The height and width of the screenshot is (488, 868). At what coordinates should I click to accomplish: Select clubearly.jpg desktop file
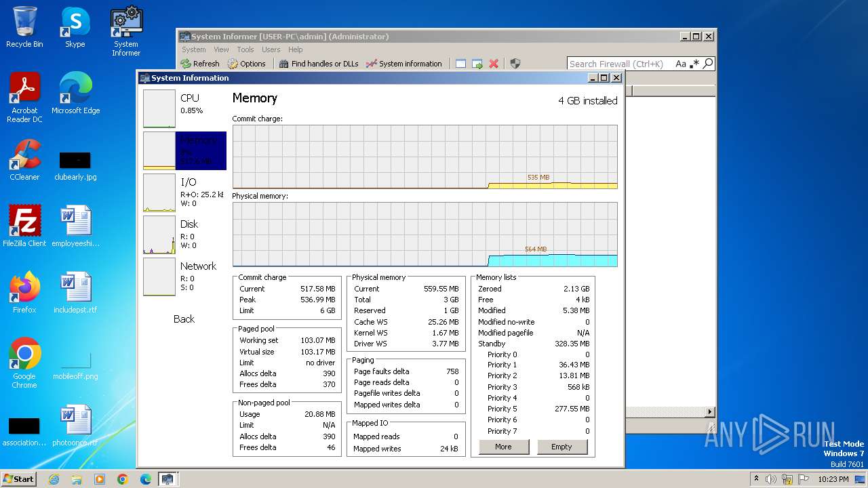(75, 165)
